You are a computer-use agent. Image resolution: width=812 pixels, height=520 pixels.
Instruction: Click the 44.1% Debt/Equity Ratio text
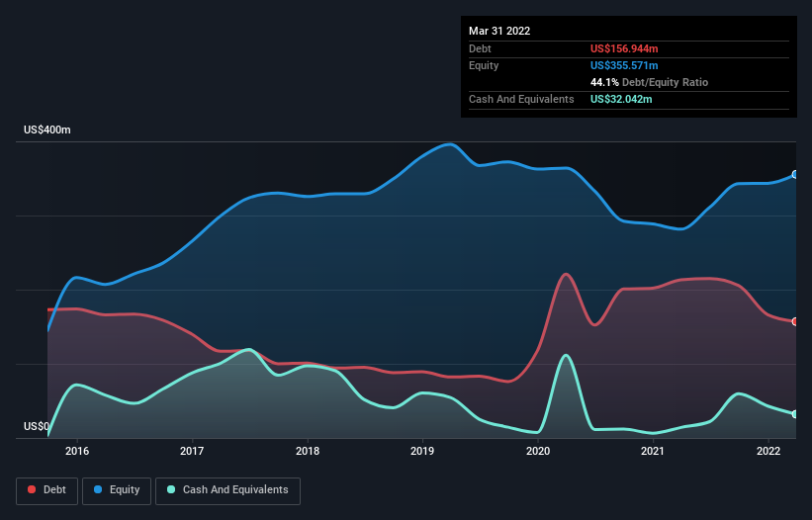click(x=649, y=82)
